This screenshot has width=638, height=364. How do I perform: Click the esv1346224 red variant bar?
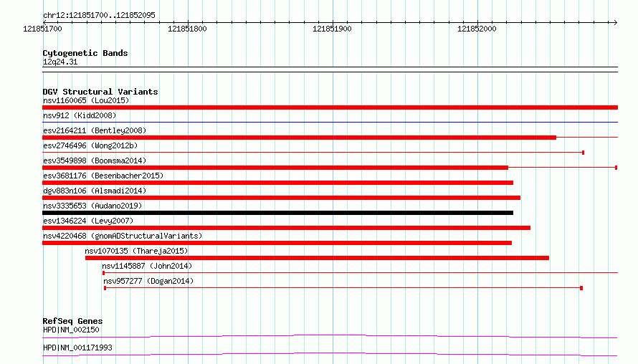[286, 228]
